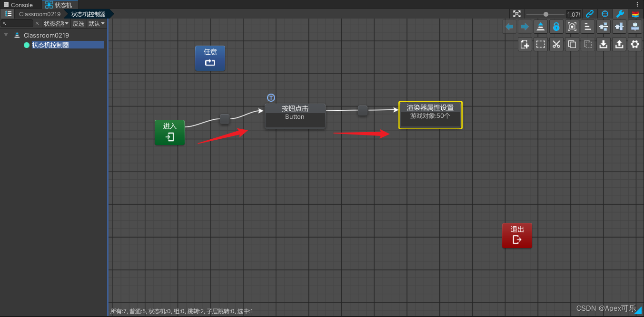Click the 反选 invert selection button
The width and height of the screenshot is (644, 317).
[x=78, y=23]
